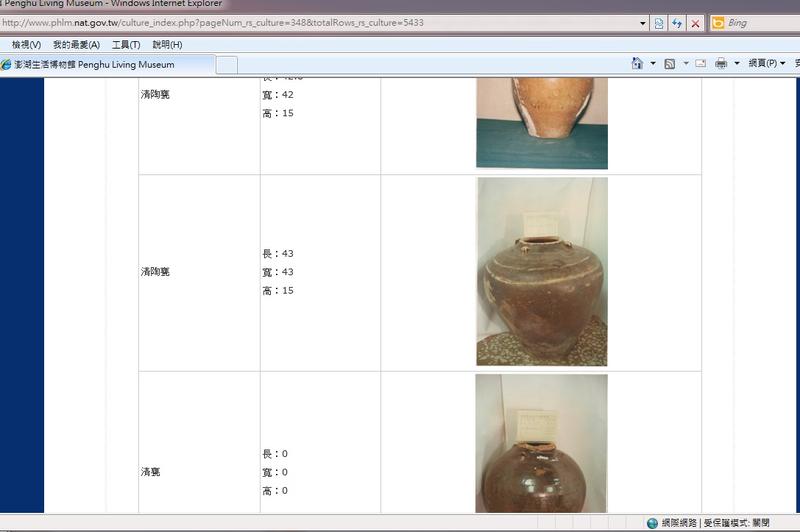Click the 清陶甕 label beside 長:43

[x=155, y=272]
